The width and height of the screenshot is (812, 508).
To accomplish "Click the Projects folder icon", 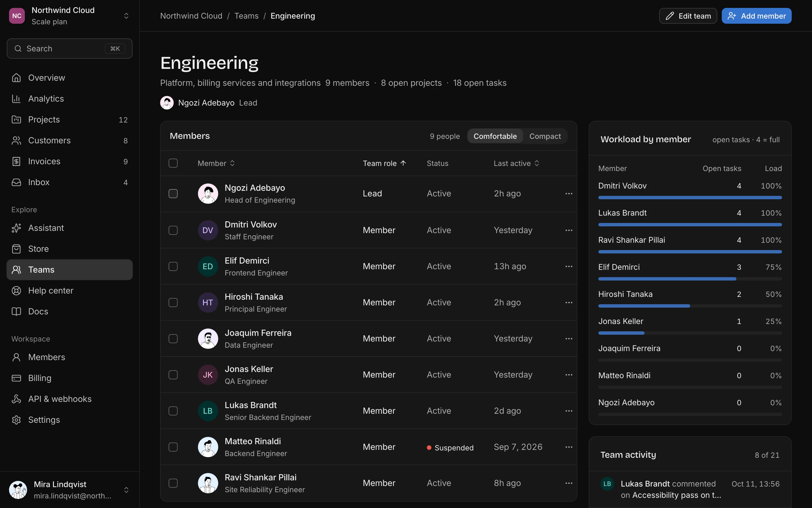I will [16, 119].
